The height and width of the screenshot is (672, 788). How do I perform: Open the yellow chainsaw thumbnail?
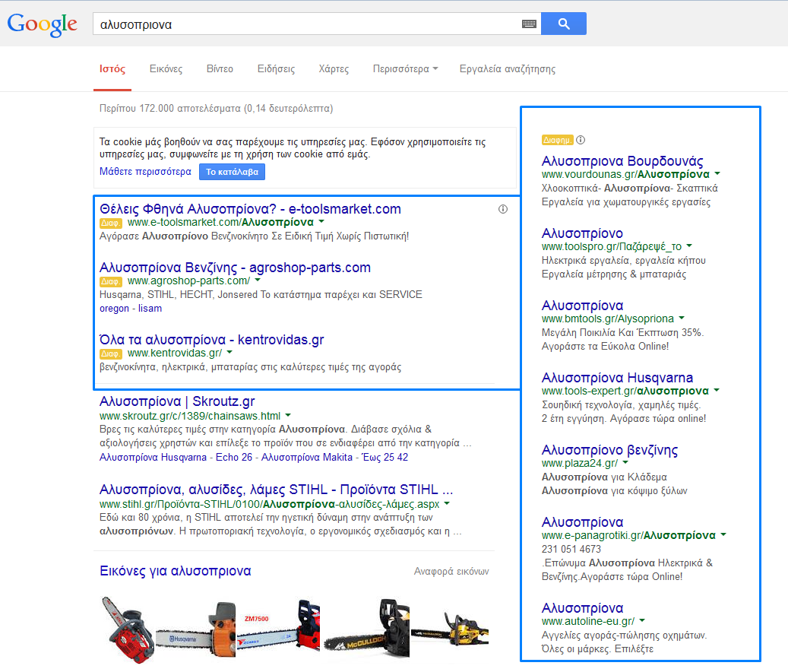(x=450, y=629)
